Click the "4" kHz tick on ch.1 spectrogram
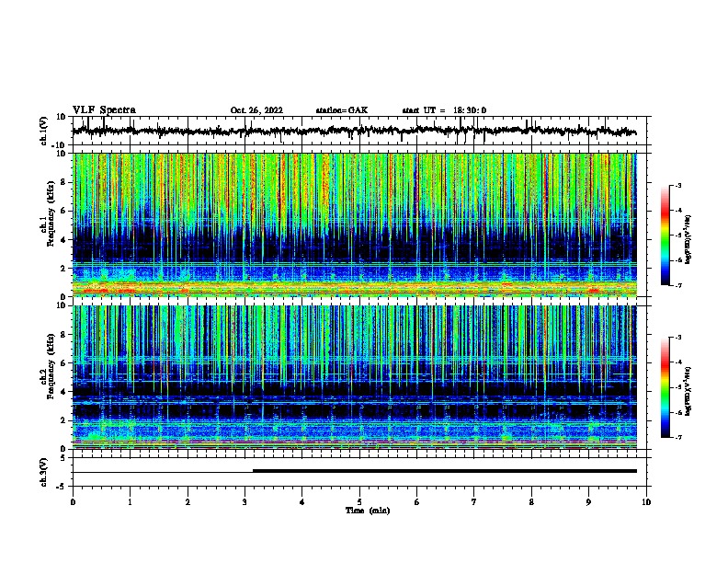The image size is (728, 563). tap(63, 240)
